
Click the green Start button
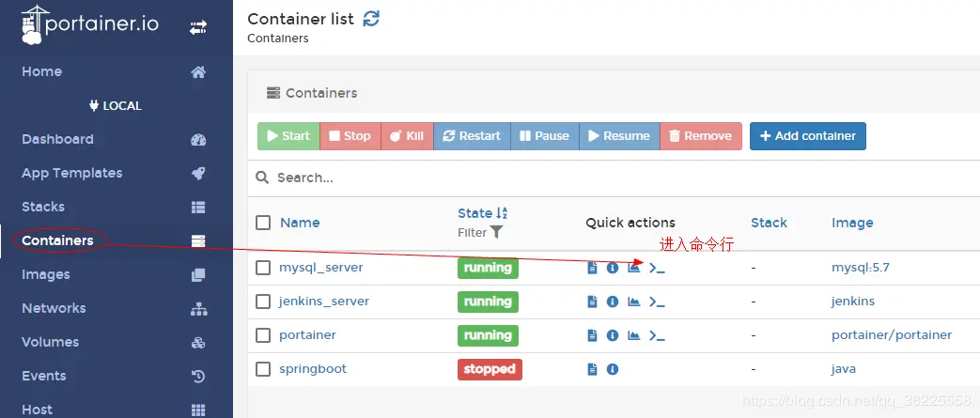pyautogui.click(x=288, y=135)
